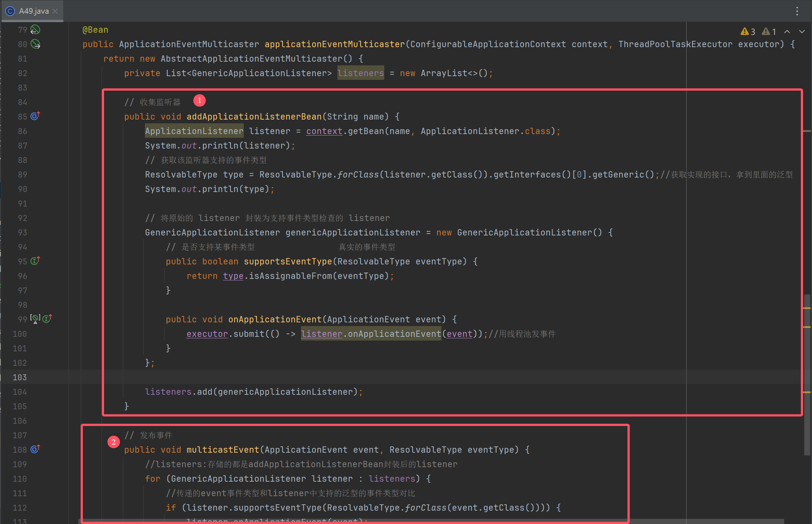
Task: Click the bracketed bean gutter icon on line 99
Action: (x=35, y=319)
